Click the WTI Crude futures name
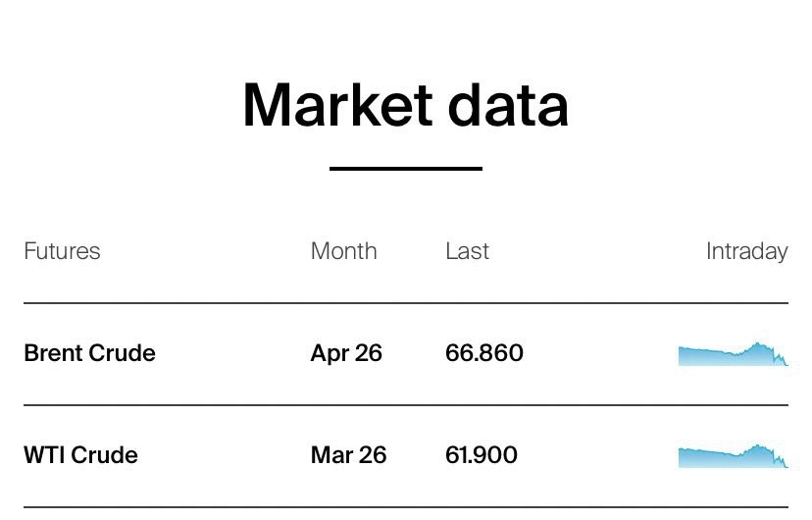 80,455
